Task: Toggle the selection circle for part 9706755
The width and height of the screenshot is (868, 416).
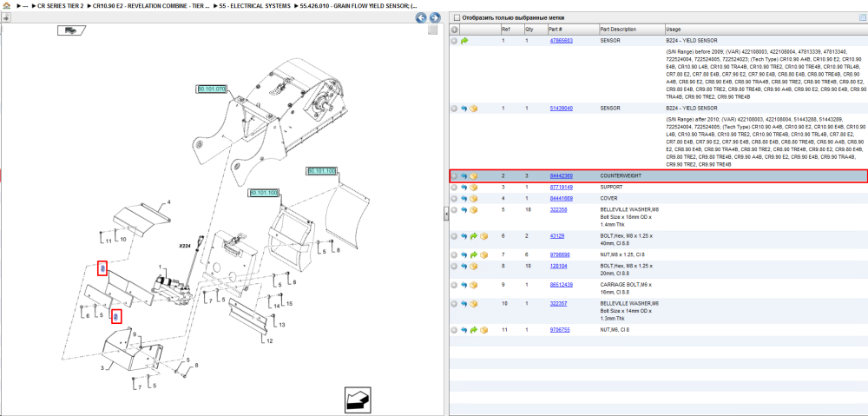Action: [454, 330]
